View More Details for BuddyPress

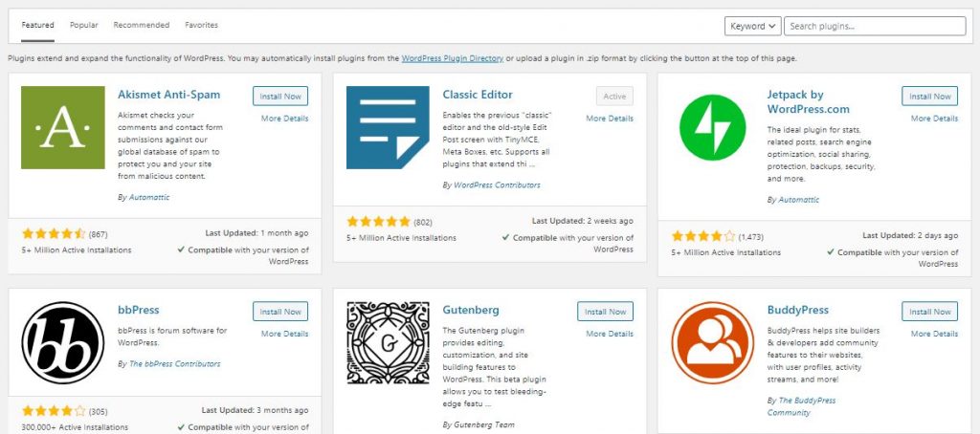click(934, 334)
